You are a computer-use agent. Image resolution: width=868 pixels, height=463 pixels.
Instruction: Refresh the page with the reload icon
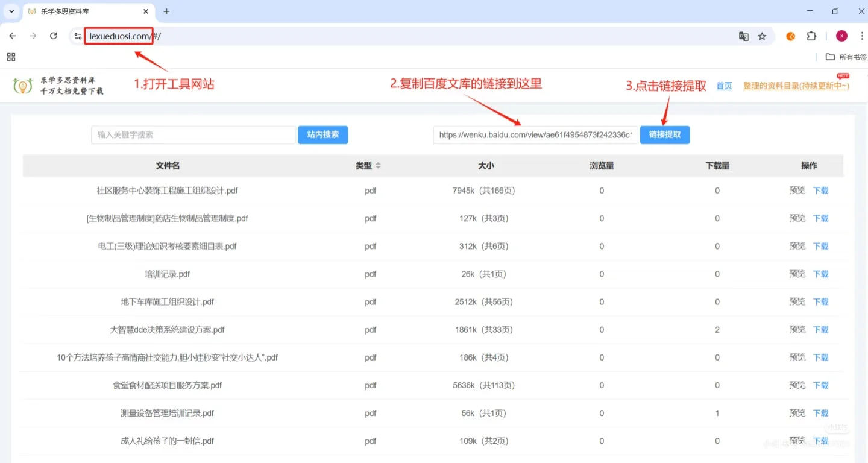click(53, 36)
